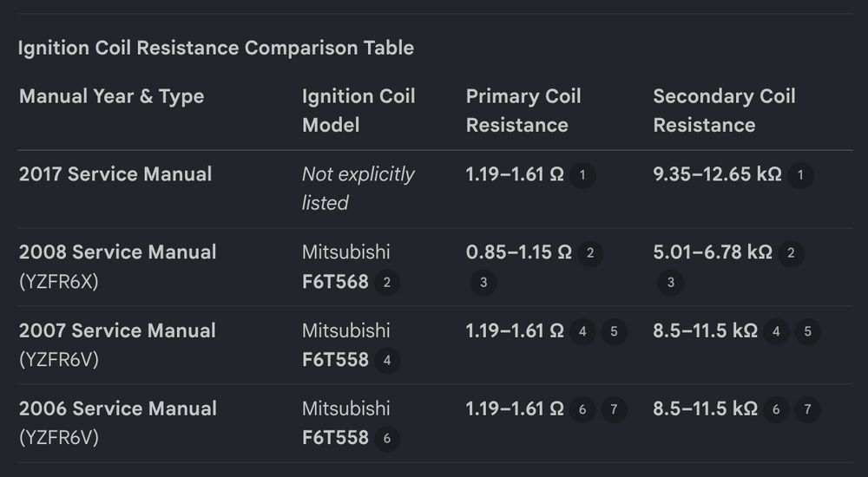
Task: Open citation 6 beside 2006 row 8.5–11.5 kΩ
Action: [776, 409]
